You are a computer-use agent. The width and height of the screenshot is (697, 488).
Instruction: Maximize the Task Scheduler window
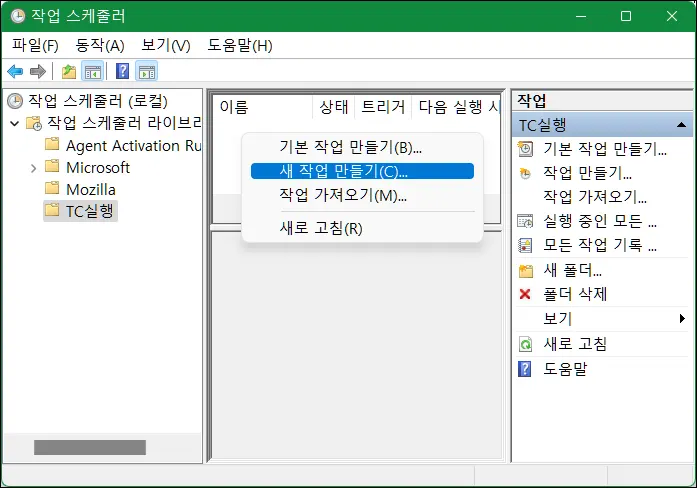[x=626, y=16]
